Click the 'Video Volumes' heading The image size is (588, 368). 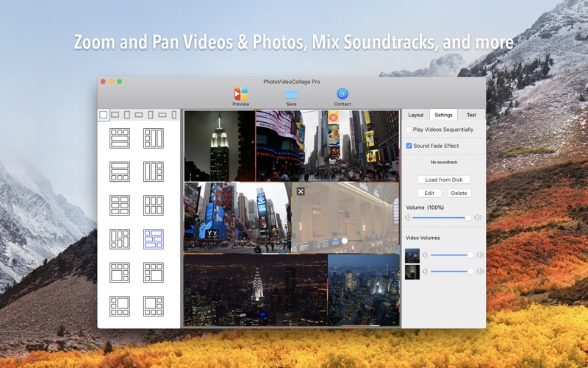click(x=423, y=238)
